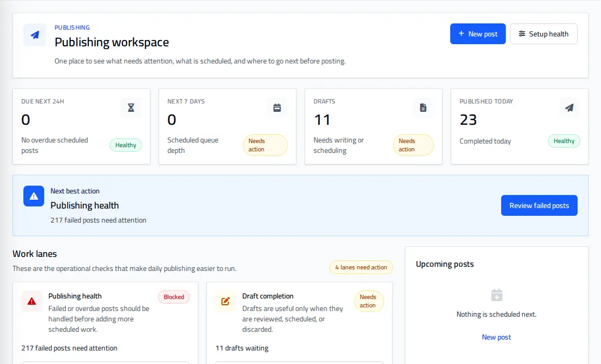Click the warning triangle icon beside Next best action
This screenshot has height=364, width=601.
tap(34, 196)
